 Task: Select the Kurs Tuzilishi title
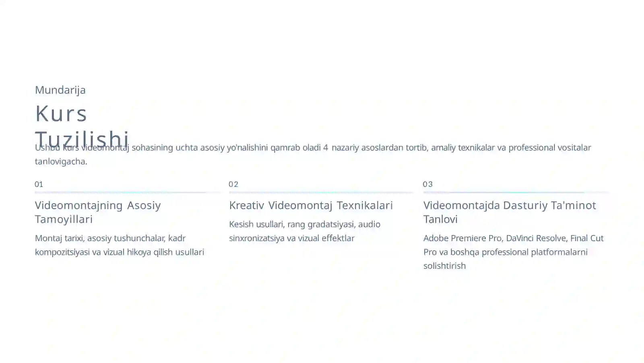point(82,126)
